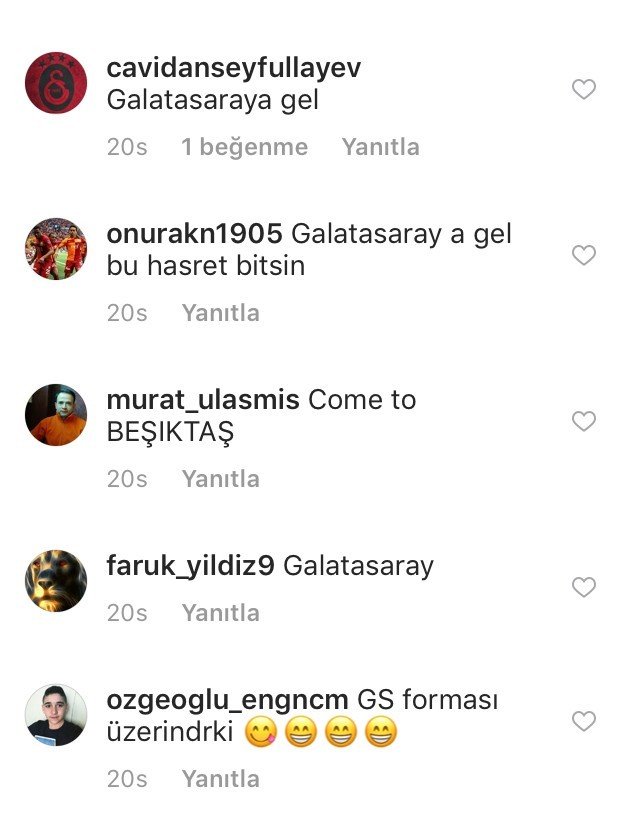Image resolution: width=640 pixels, height=816 pixels.
Task: Like ozgeoglu_engncm's GS forması comment
Action: pos(584,721)
